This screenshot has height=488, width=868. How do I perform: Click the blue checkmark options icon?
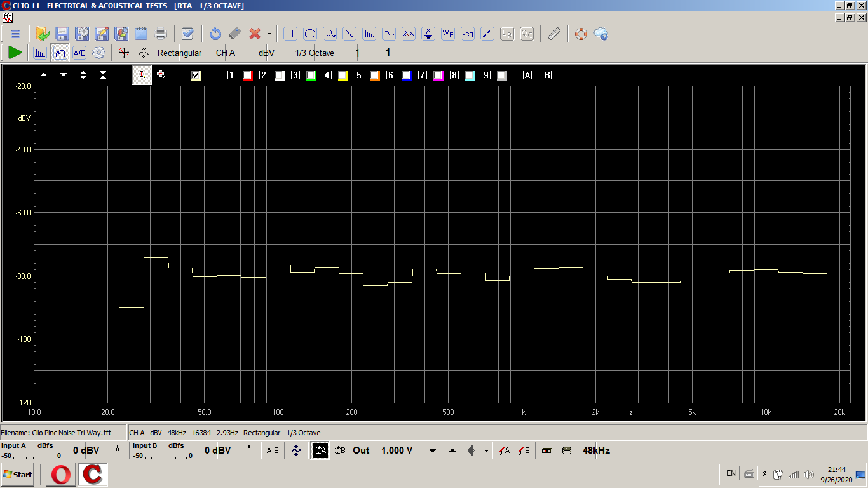click(x=187, y=34)
